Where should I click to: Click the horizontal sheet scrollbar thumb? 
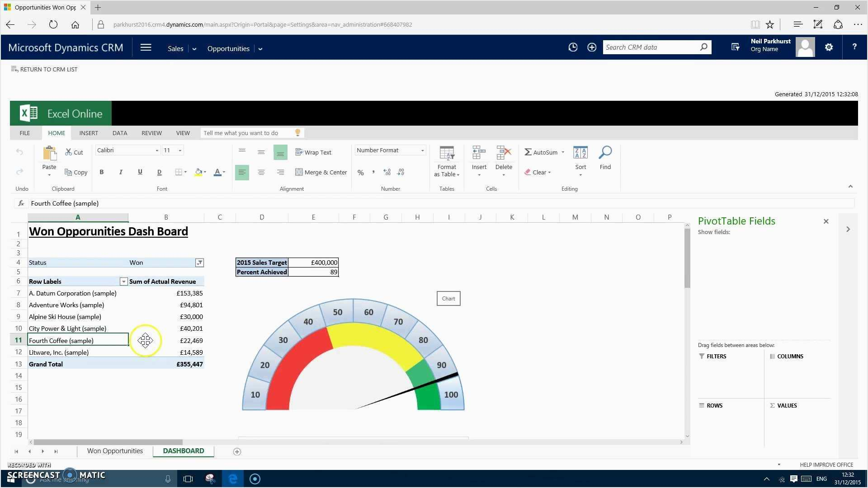click(108, 442)
